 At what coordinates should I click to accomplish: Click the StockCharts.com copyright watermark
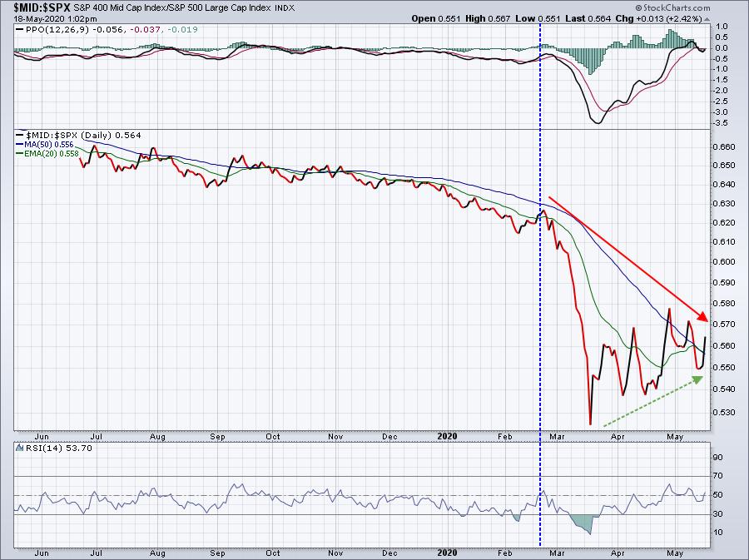pos(672,7)
